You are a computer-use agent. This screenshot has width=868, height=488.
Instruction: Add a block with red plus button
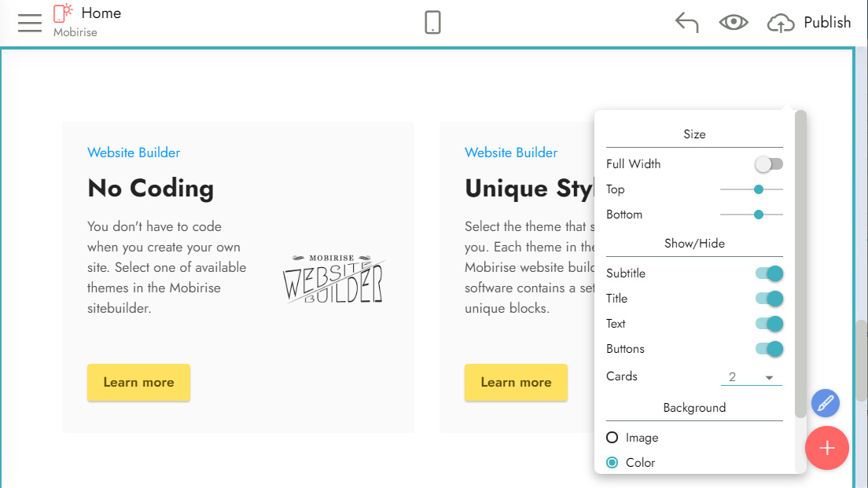click(x=827, y=448)
